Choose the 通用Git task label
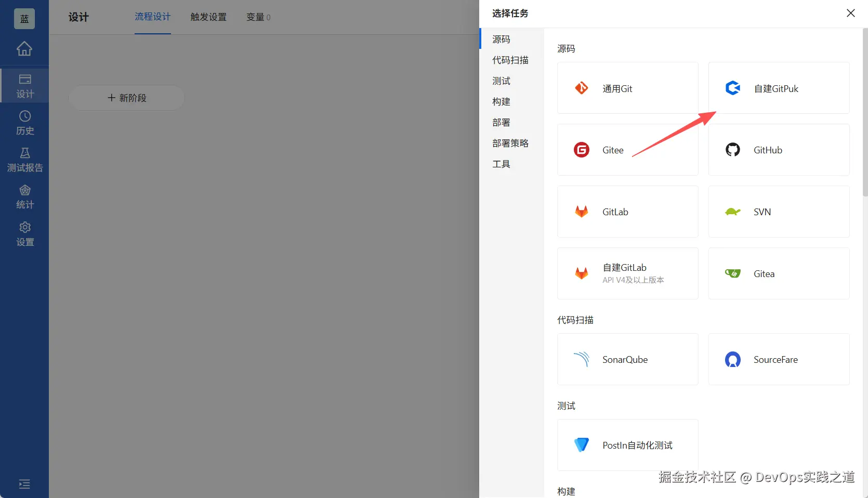This screenshot has height=498, width=868. pos(617,88)
